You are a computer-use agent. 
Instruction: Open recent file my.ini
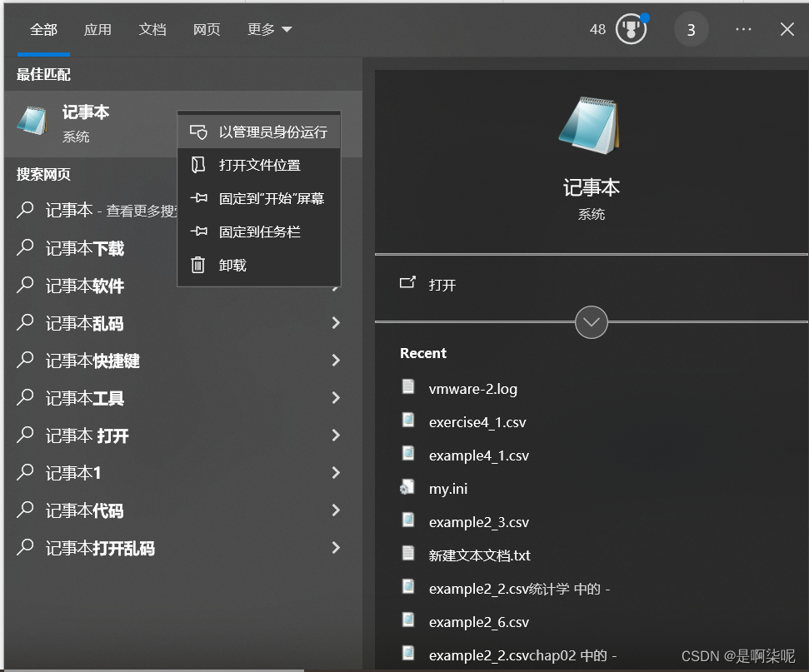point(448,489)
